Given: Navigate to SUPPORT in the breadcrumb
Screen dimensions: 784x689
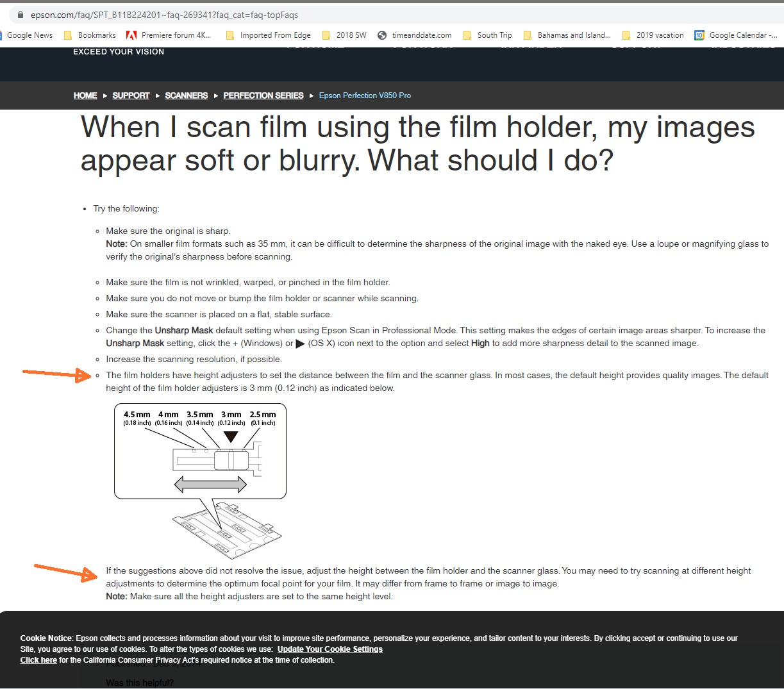Looking at the screenshot, I should pyautogui.click(x=131, y=95).
